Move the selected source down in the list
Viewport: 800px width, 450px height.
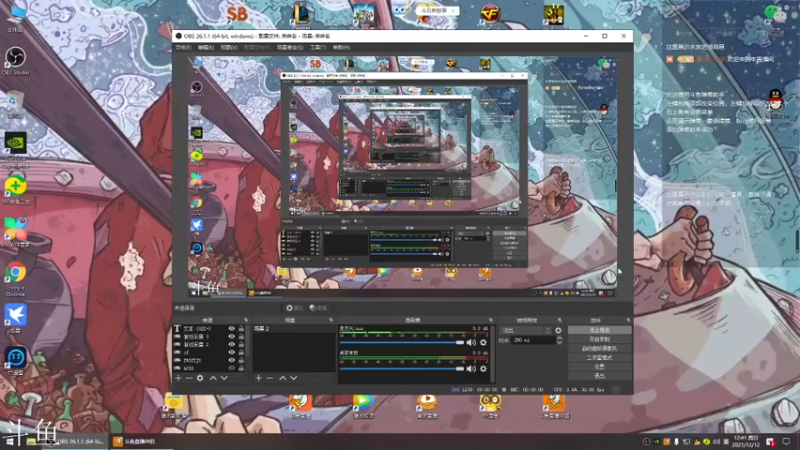click(x=224, y=378)
